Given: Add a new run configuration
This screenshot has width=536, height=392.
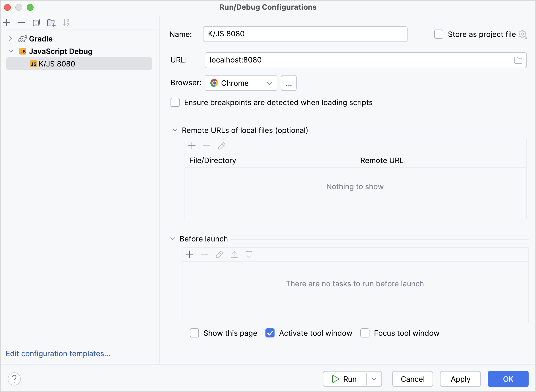Looking at the screenshot, I should pyautogui.click(x=7, y=22).
